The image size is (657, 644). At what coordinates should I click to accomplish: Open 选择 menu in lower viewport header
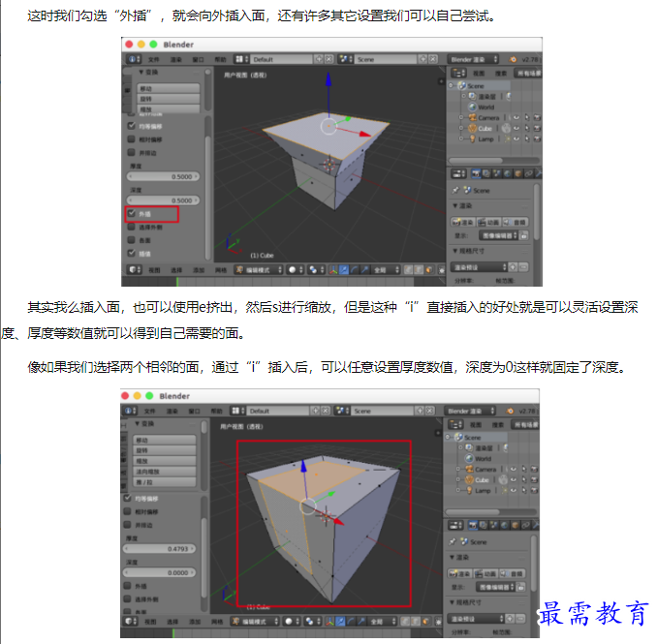[172, 622]
